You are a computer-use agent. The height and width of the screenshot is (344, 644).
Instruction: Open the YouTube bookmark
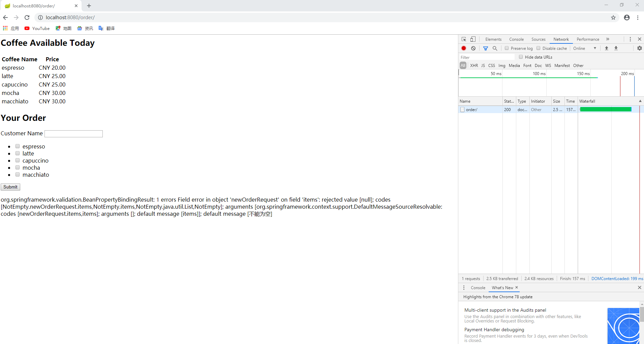pos(37,28)
